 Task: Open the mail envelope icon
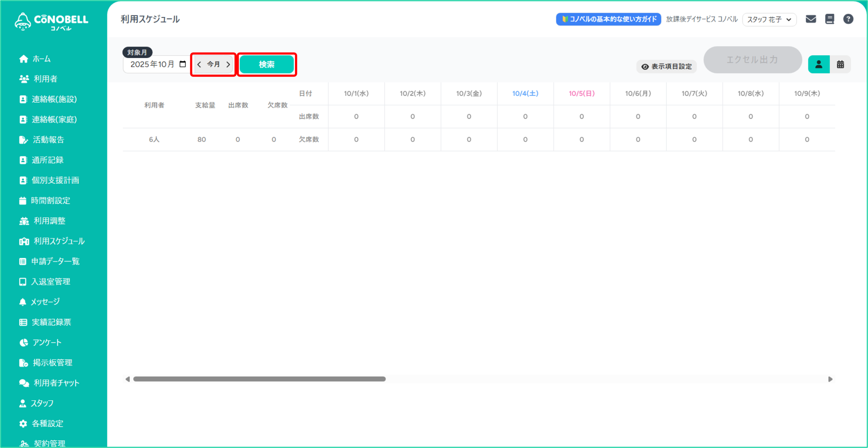click(810, 19)
